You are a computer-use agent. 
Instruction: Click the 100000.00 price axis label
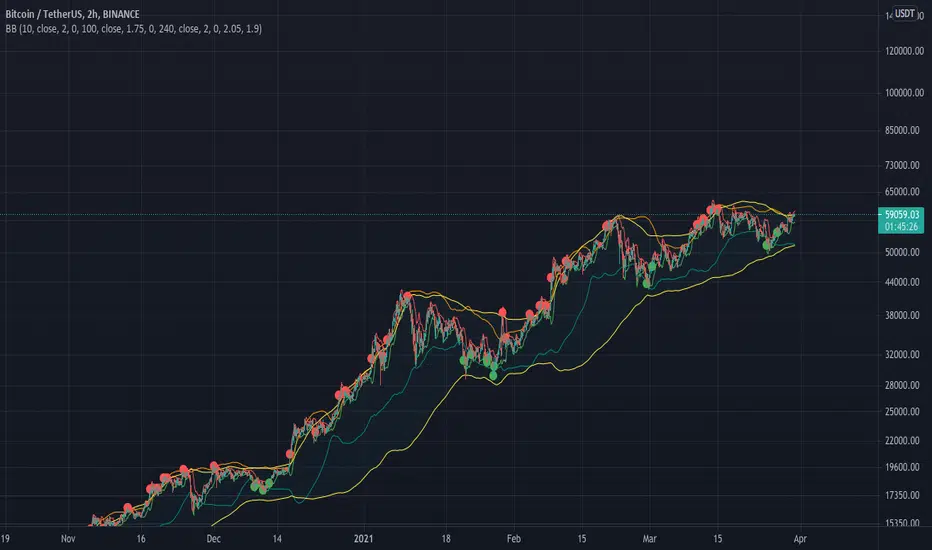click(x=904, y=93)
